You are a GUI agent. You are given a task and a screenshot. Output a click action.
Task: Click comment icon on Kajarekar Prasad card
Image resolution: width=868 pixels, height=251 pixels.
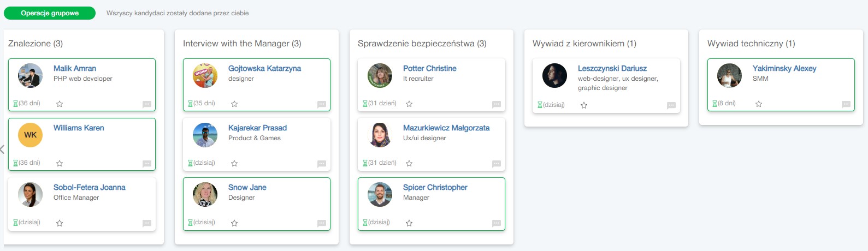[322, 164]
